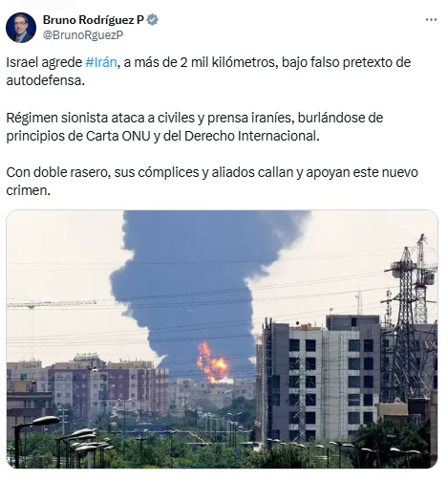
Task: Open the attached smoke explosion photo
Action: pyautogui.click(x=222, y=339)
